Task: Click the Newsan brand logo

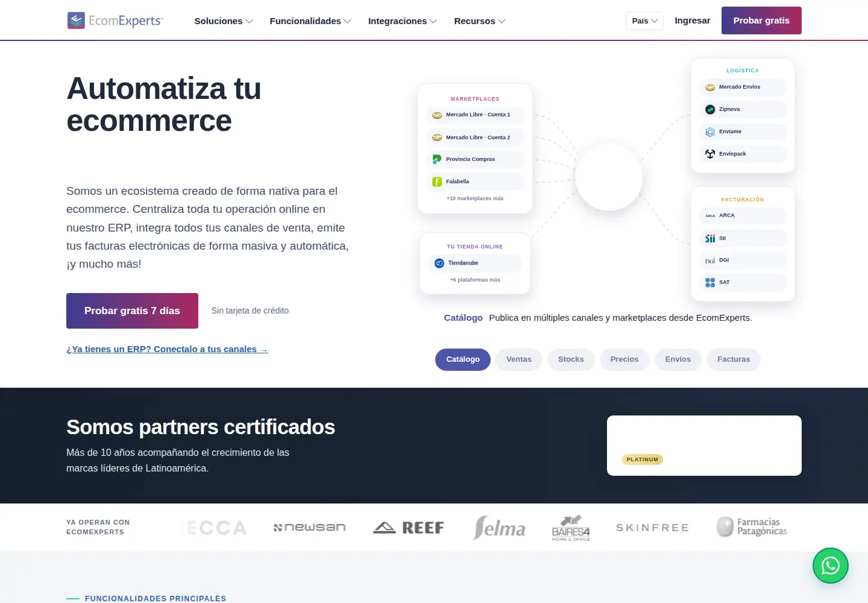Action: pos(309,528)
